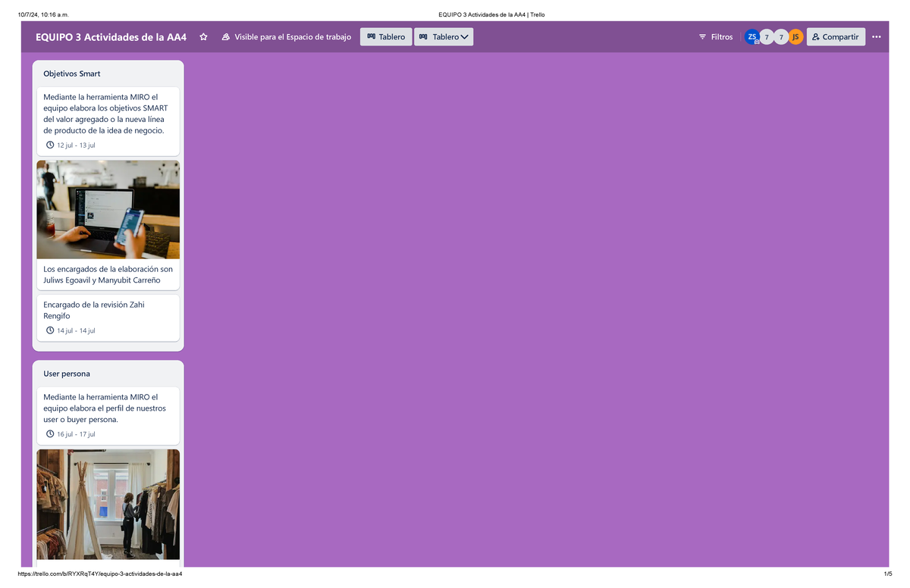Click the User persona list header
This screenshot has width=910, height=588.
pos(67,374)
